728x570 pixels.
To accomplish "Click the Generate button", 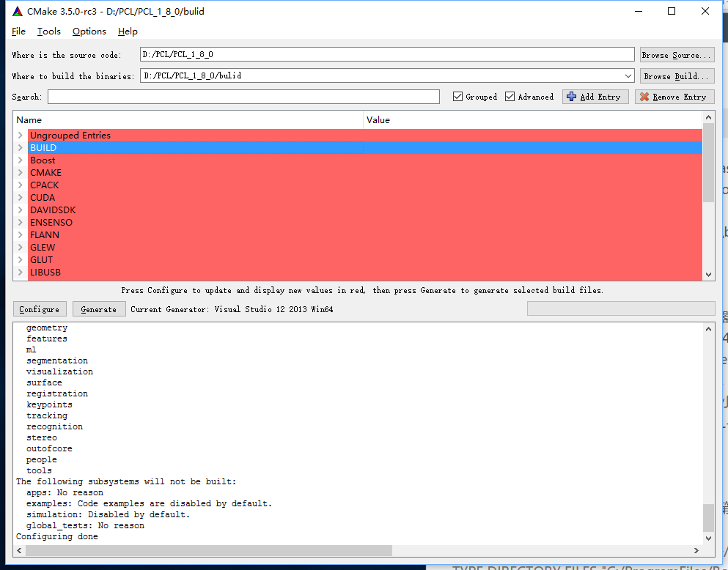I will point(99,309).
